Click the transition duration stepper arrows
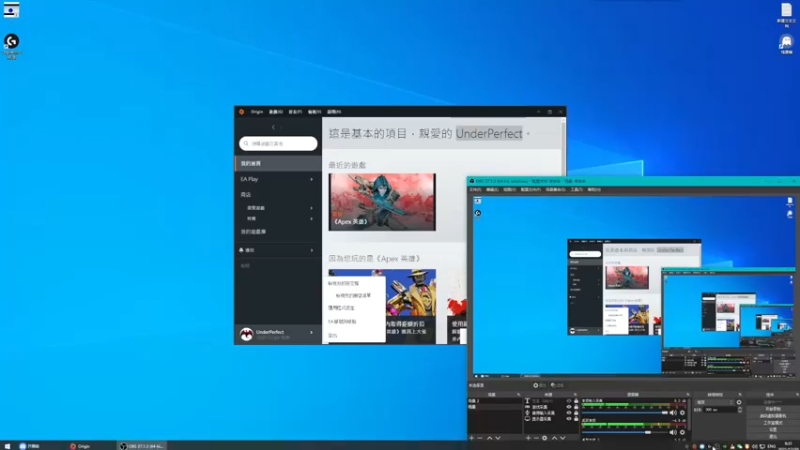Screen dimensions: 800x450 tap(740, 410)
